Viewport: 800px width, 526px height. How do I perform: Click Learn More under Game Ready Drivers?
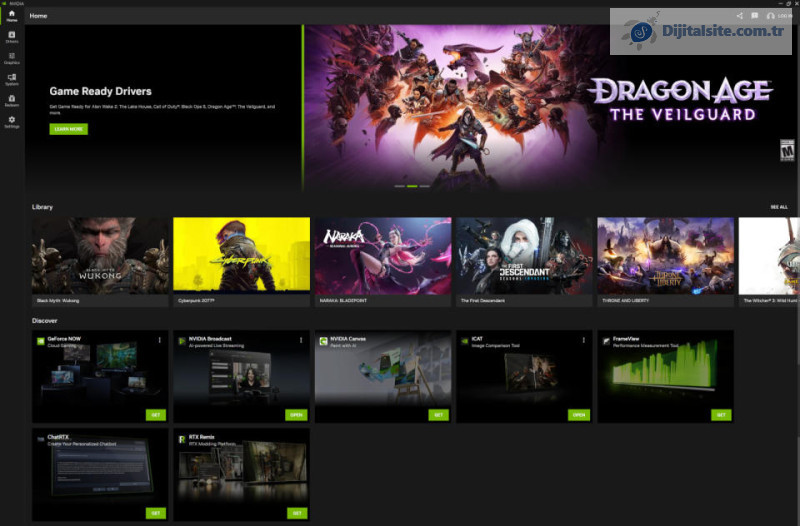pos(68,129)
